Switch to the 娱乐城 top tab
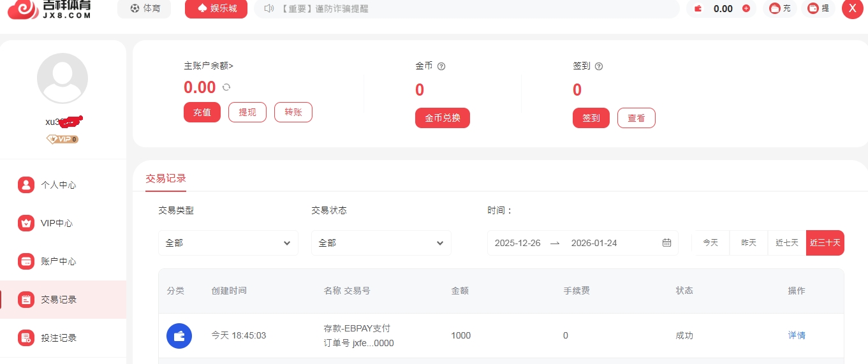868x364 pixels. 216,9
